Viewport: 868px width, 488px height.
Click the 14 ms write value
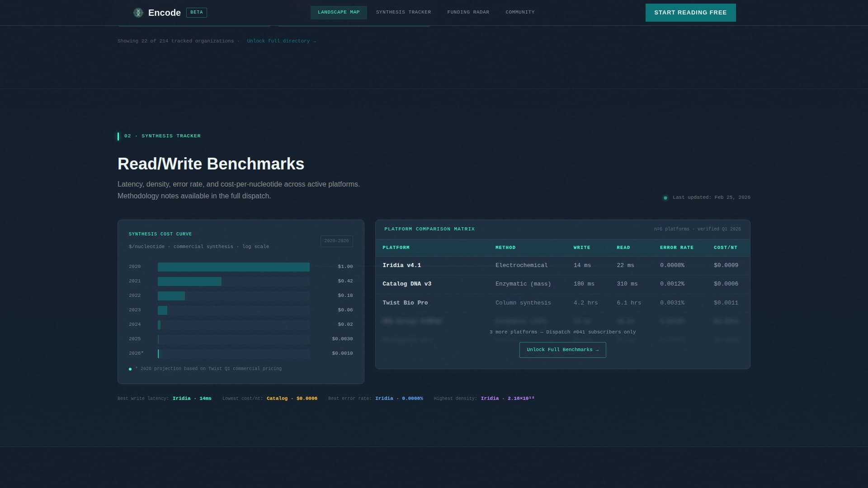pos(582,265)
